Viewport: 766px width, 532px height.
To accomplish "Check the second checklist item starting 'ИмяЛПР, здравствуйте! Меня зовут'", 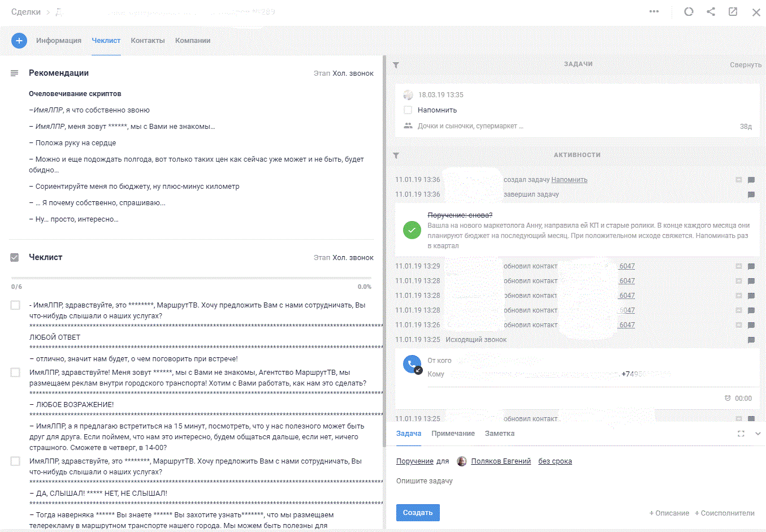I will 15,373.
